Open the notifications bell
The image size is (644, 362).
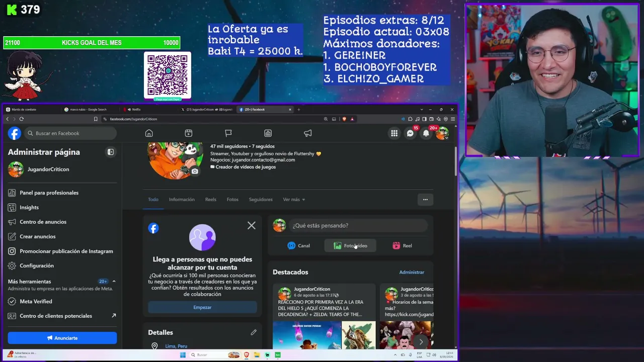click(426, 133)
